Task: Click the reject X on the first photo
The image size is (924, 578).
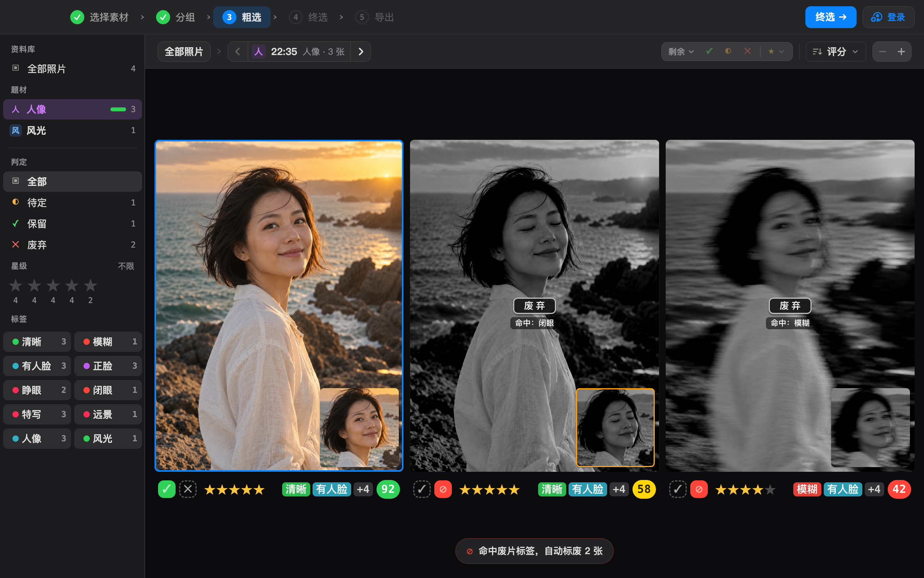Action: pyautogui.click(x=188, y=489)
